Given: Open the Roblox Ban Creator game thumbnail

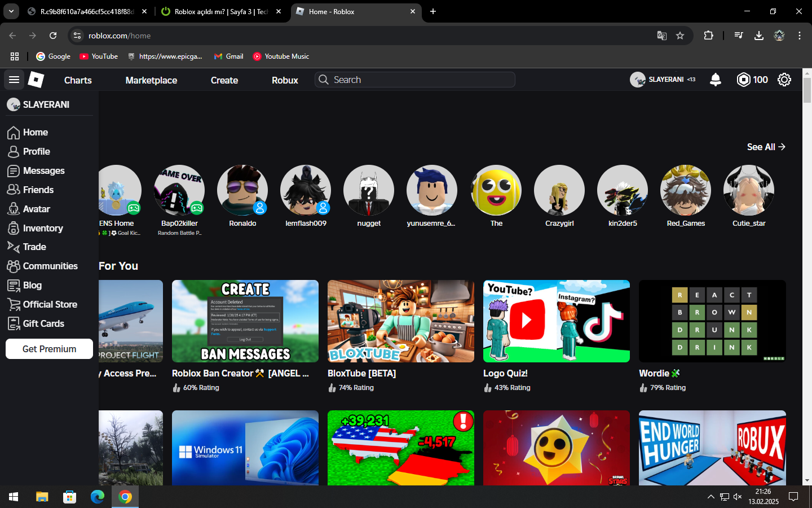Looking at the screenshot, I should (x=245, y=321).
